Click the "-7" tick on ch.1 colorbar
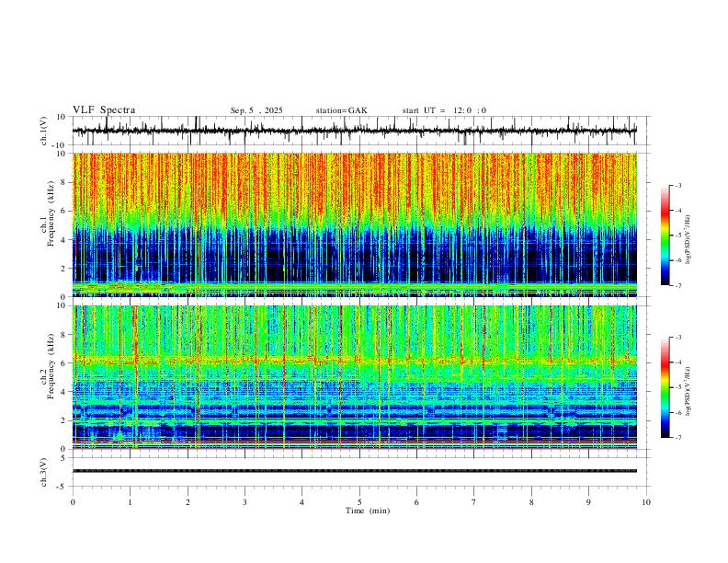This screenshot has height=563, width=728. pyautogui.click(x=677, y=285)
